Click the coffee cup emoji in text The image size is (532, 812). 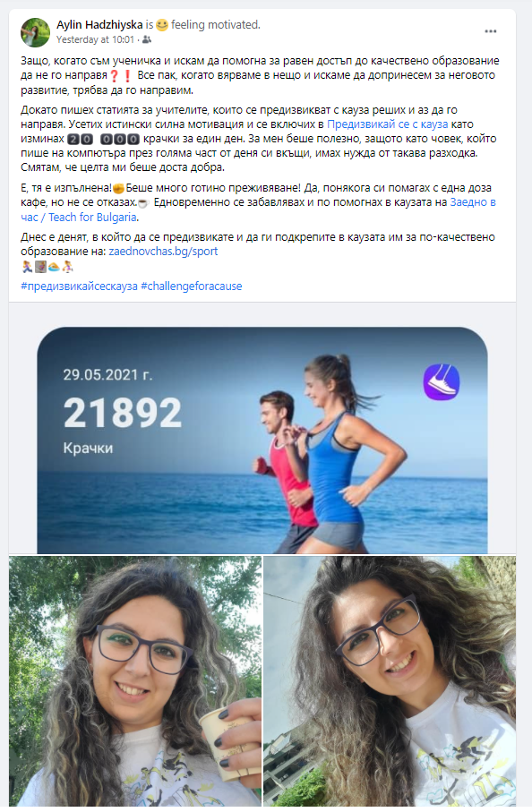(143, 203)
